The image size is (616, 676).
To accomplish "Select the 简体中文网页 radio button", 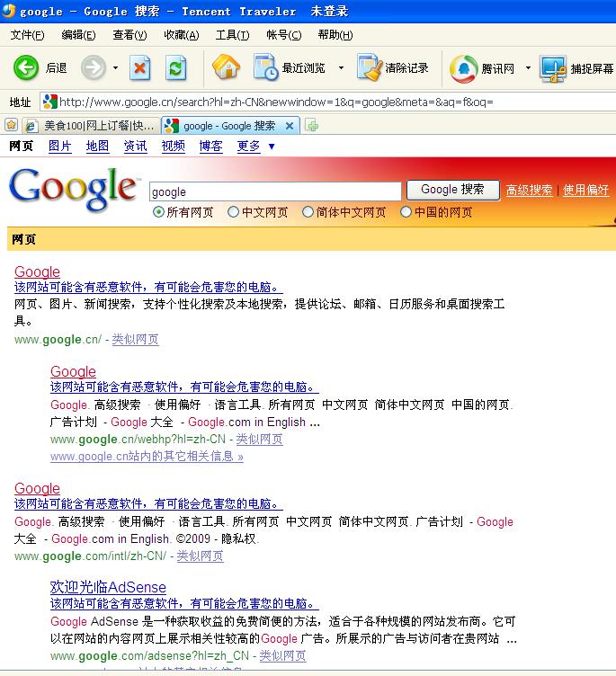I will pos(308,212).
